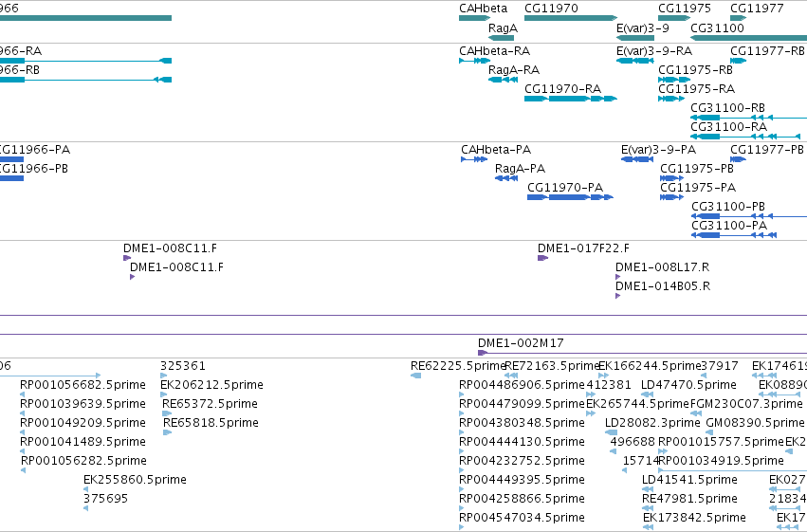The image size is (807, 532).
Task: Open the CG31100 gene feature
Action: click(x=748, y=38)
